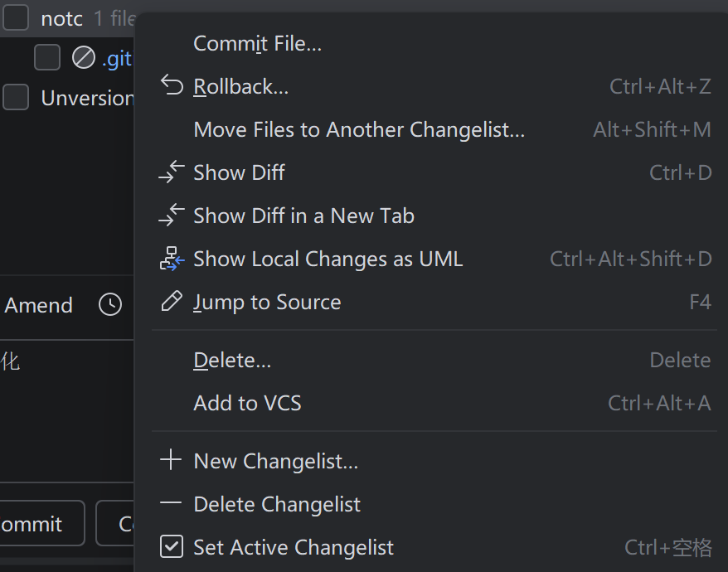Click the UML diagram icon
Viewport: 728px width, 572px height.
coord(171,259)
